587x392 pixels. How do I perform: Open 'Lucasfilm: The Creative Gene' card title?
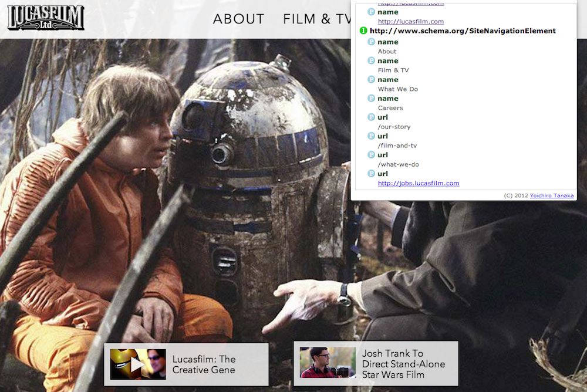click(204, 364)
